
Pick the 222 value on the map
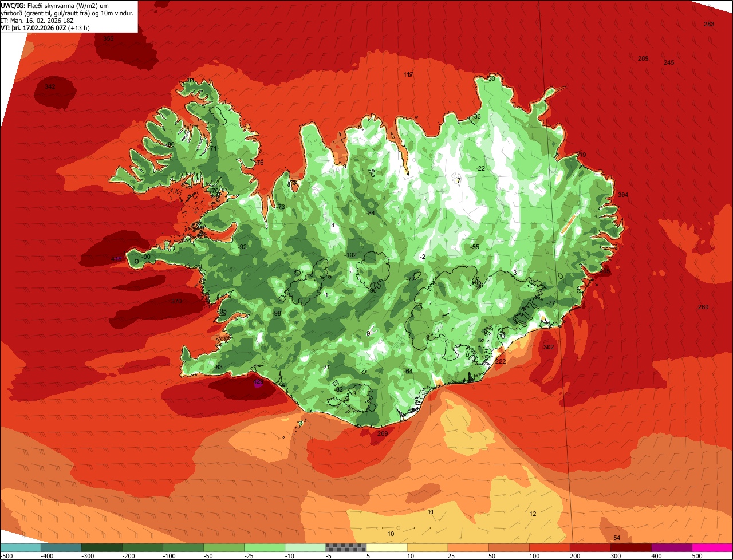pyautogui.click(x=501, y=361)
